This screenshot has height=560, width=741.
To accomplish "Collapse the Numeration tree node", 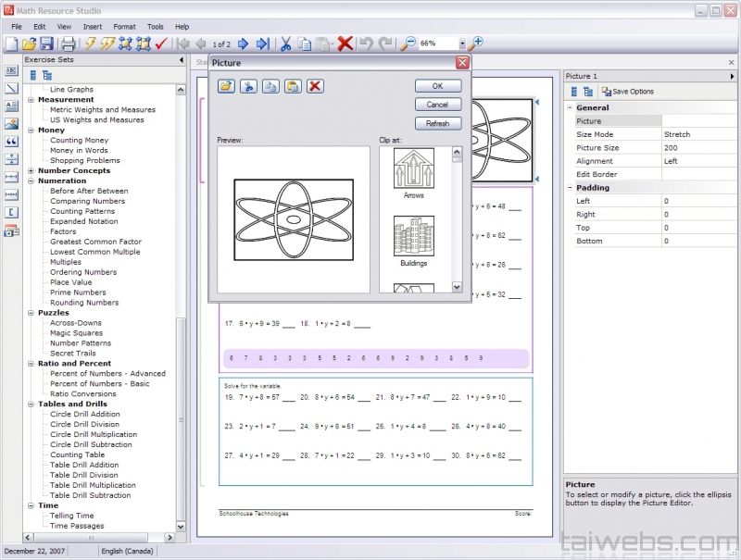I will [x=31, y=180].
